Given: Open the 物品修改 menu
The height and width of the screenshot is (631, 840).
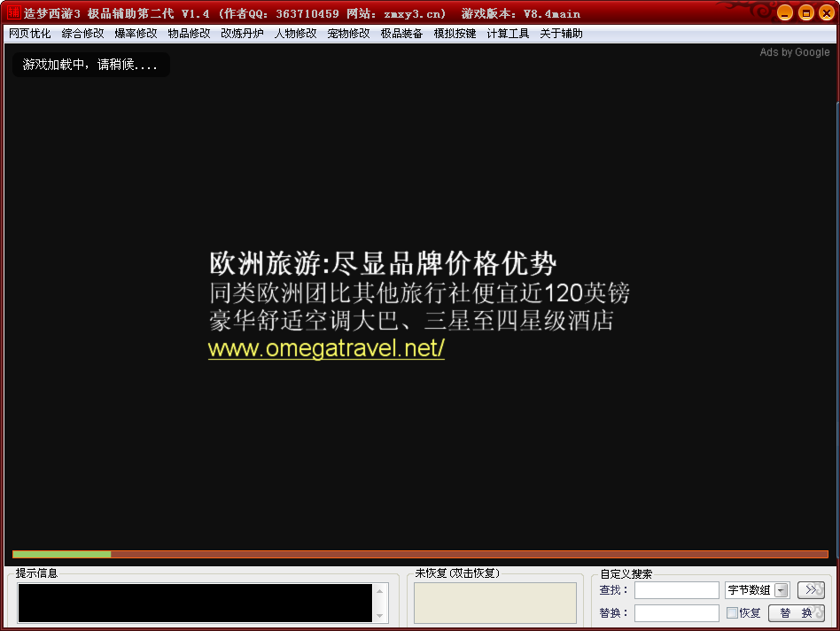Looking at the screenshot, I should coord(189,34).
